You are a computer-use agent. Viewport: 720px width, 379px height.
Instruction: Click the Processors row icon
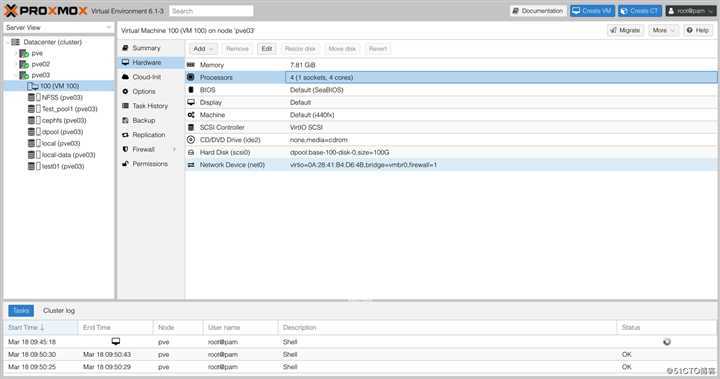tap(191, 78)
